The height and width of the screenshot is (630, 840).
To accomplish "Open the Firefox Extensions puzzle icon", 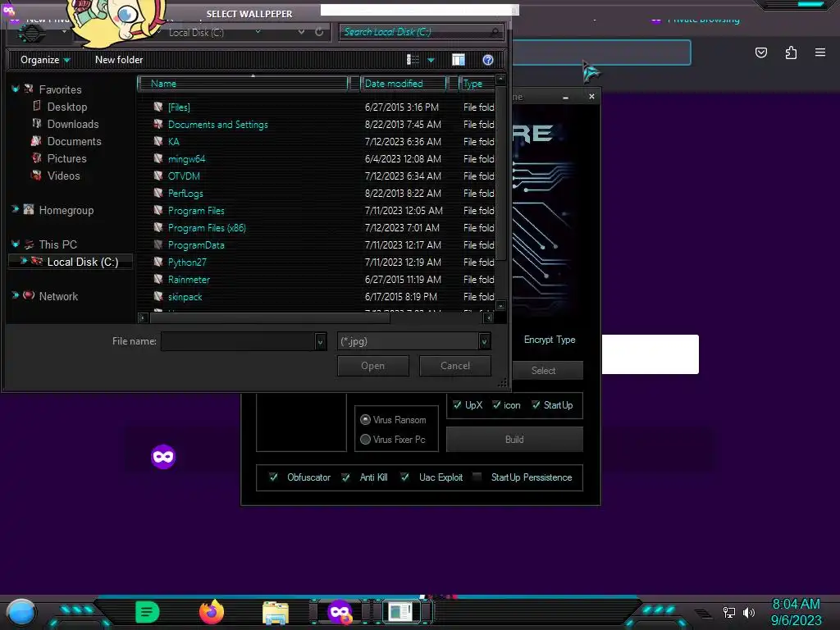I will [x=791, y=52].
